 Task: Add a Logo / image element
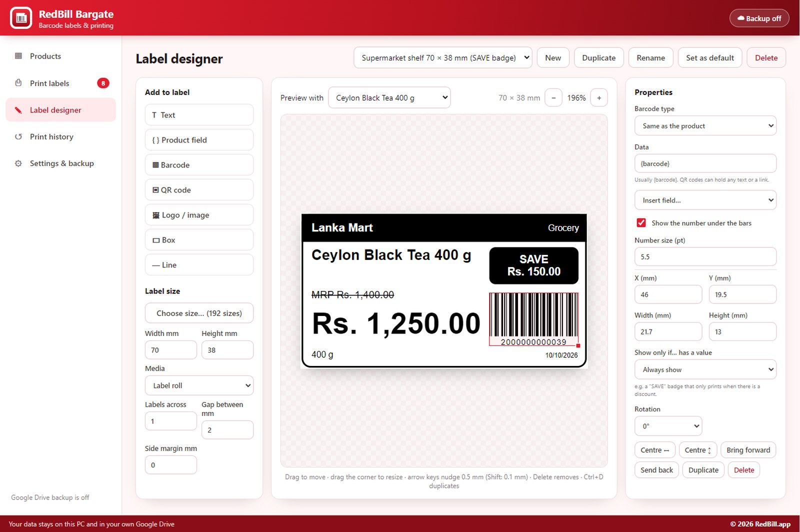(x=199, y=215)
